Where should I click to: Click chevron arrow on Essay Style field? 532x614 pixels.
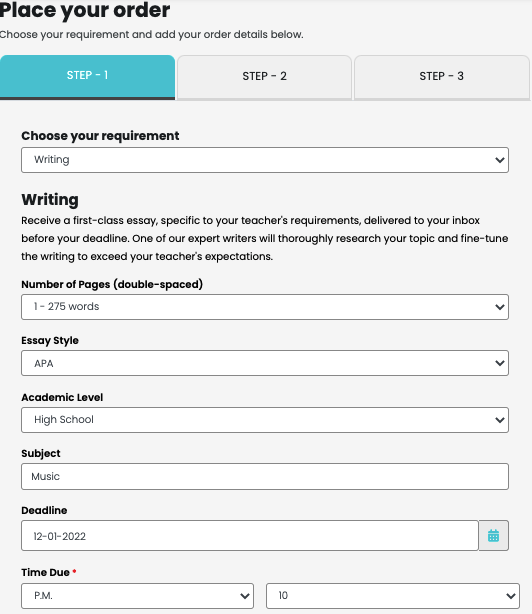point(500,363)
